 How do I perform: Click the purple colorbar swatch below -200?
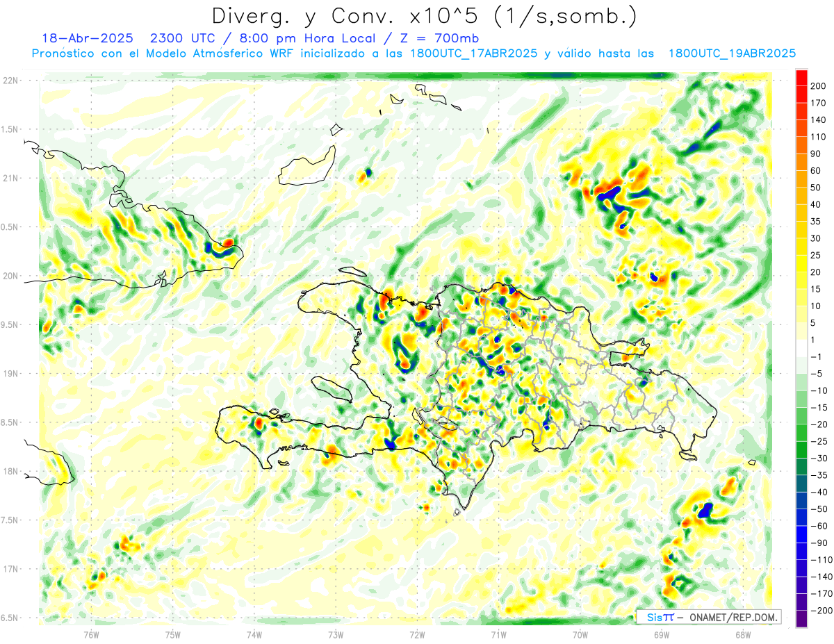pos(801,619)
